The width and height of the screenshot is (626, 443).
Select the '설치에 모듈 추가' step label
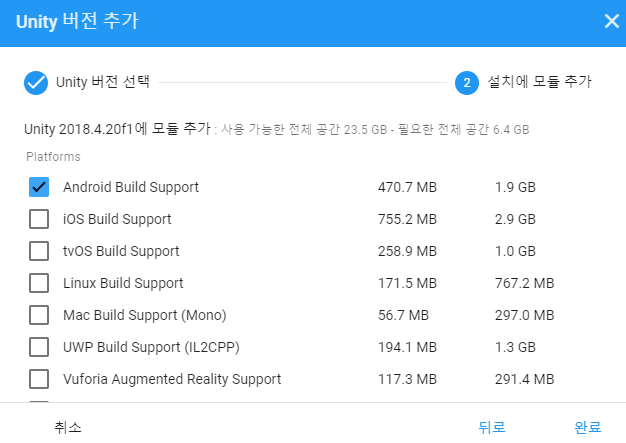click(x=539, y=82)
